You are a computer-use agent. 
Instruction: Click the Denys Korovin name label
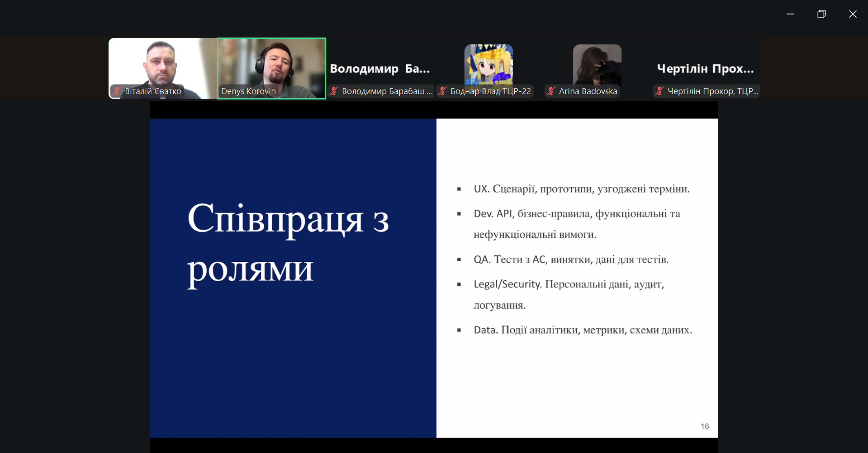pyautogui.click(x=248, y=91)
